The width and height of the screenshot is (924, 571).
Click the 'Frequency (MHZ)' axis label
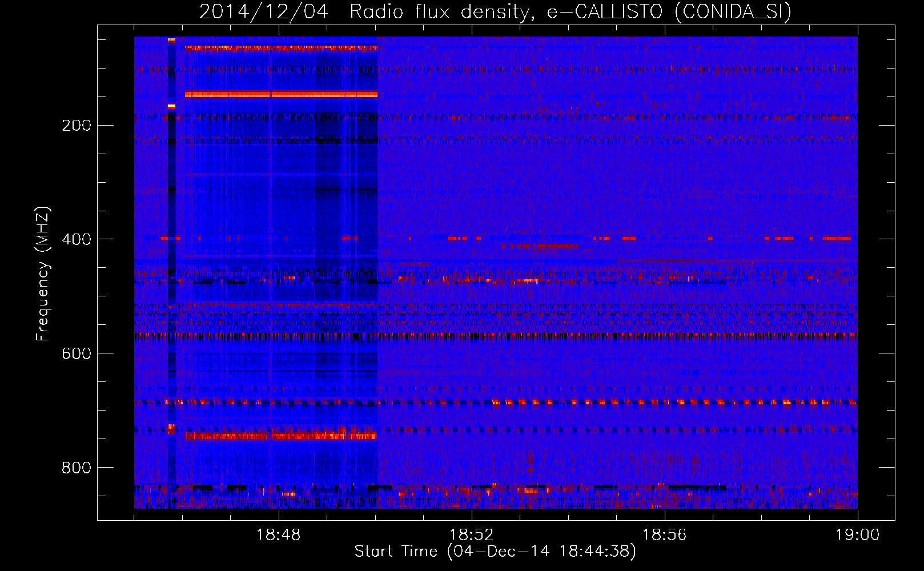(x=43, y=274)
